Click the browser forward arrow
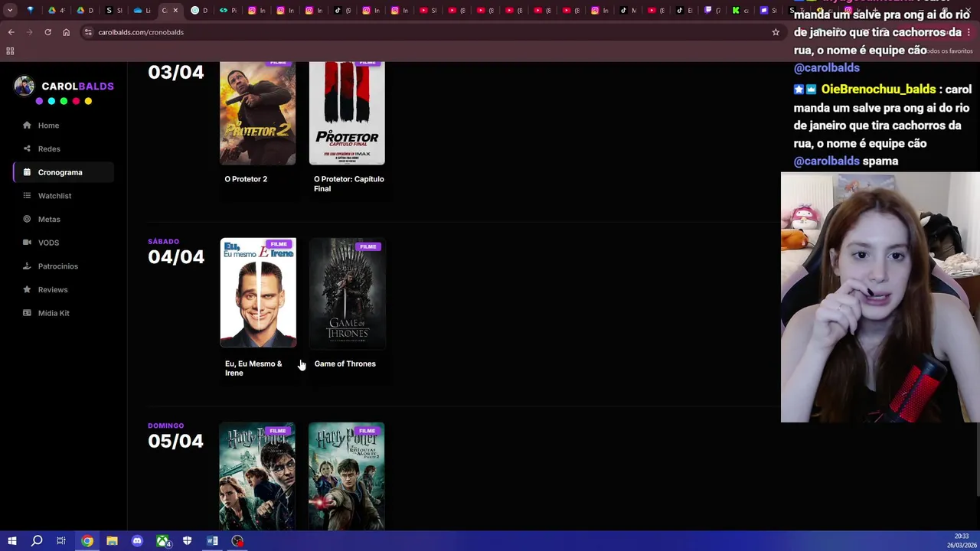Image resolution: width=980 pixels, height=551 pixels. coord(29,32)
